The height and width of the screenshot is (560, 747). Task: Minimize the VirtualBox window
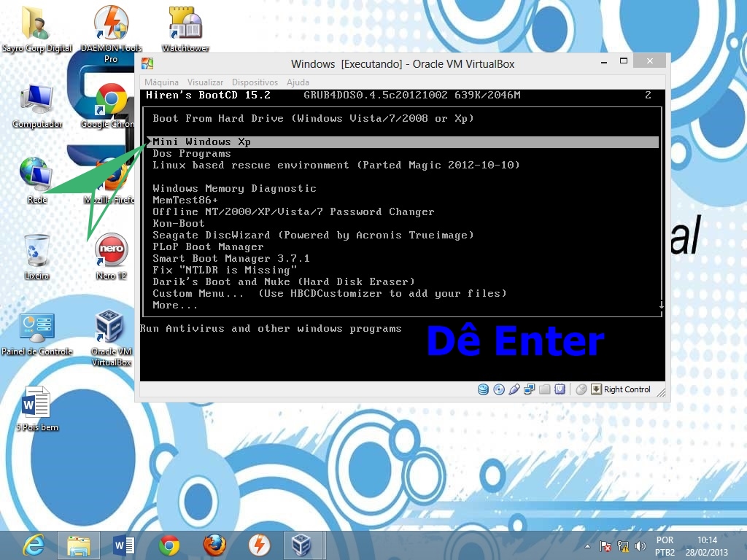point(603,62)
